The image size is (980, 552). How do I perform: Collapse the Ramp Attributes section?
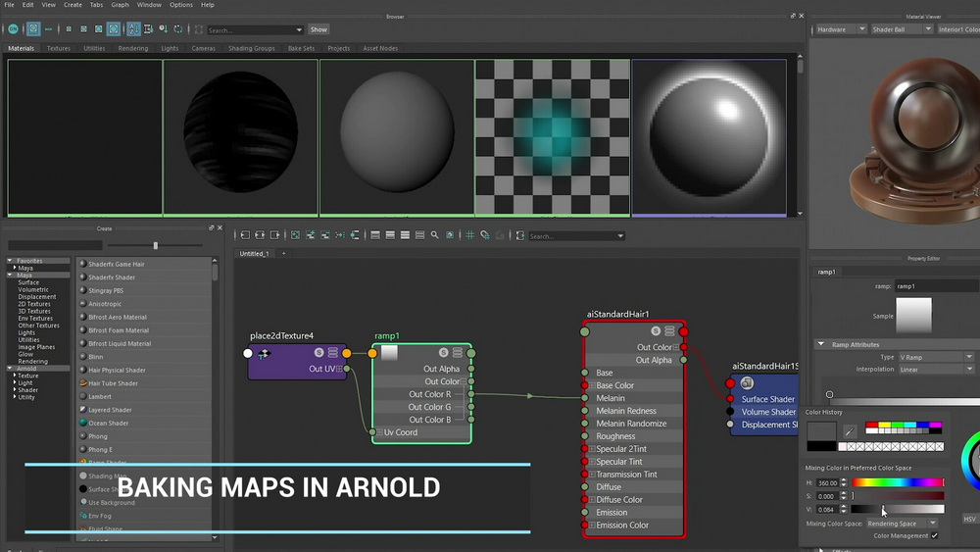click(821, 344)
